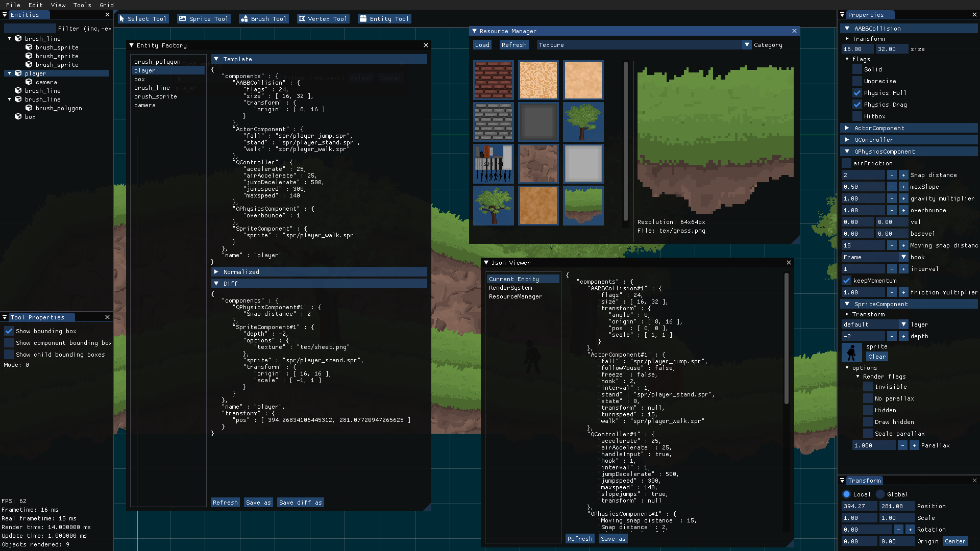Choose the Sprite Tool

click(204, 19)
